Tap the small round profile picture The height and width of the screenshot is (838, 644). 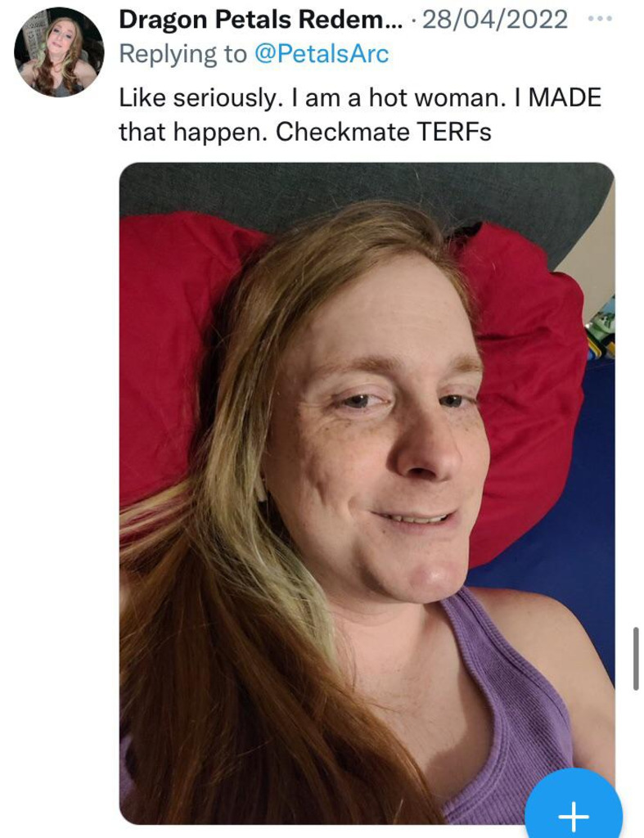click(59, 52)
